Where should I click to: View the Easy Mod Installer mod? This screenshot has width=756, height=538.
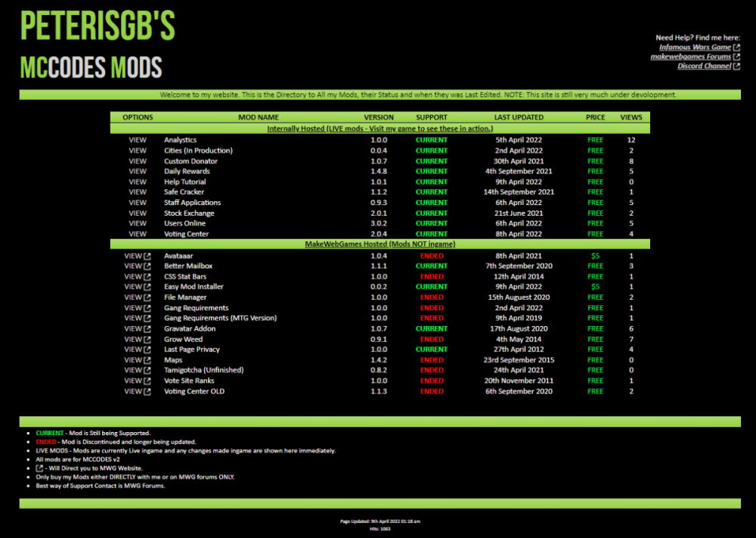[133, 288]
